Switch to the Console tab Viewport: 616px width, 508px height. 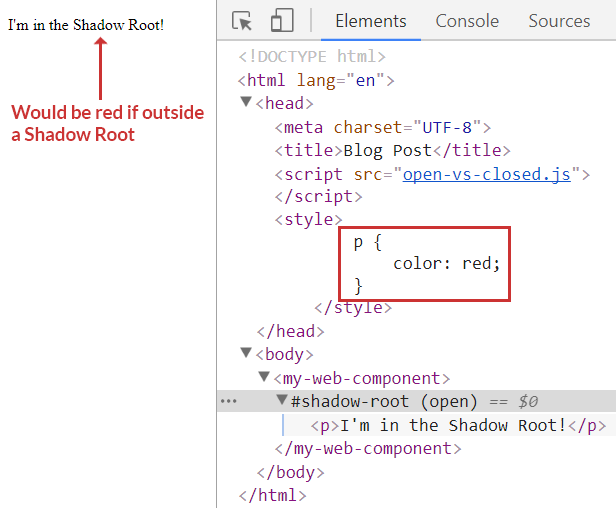tap(467, 21)
